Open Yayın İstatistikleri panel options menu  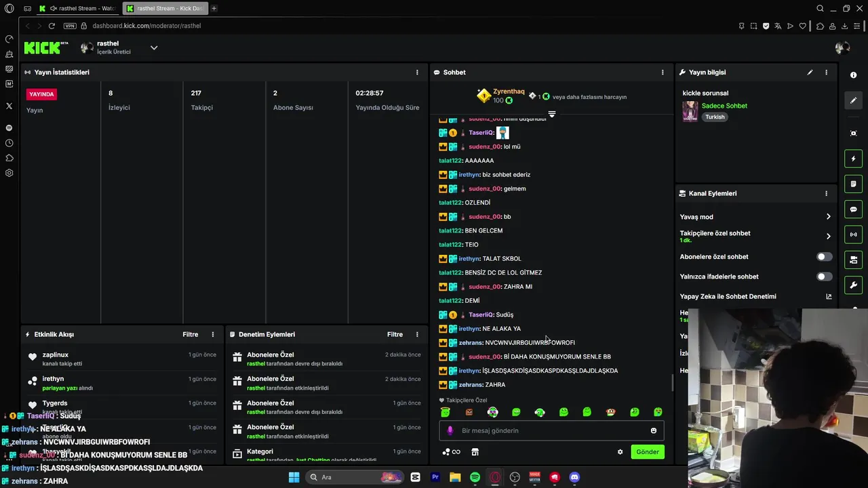(417, 72)
